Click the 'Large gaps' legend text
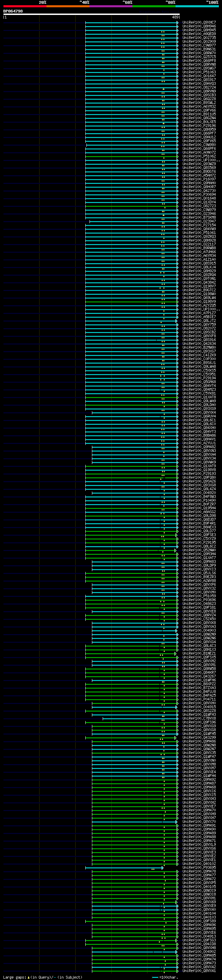Viewport: 222px width, 980px height. [15, 977]
